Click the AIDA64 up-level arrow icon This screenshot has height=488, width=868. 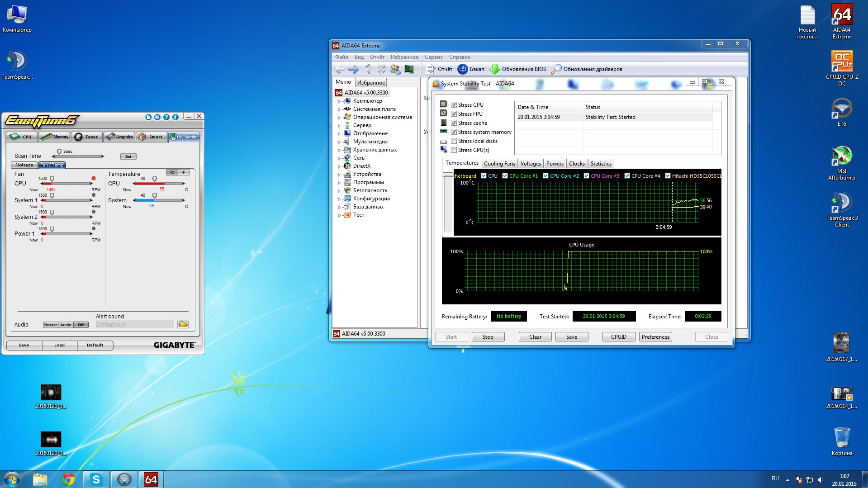(x=368, y=69)
